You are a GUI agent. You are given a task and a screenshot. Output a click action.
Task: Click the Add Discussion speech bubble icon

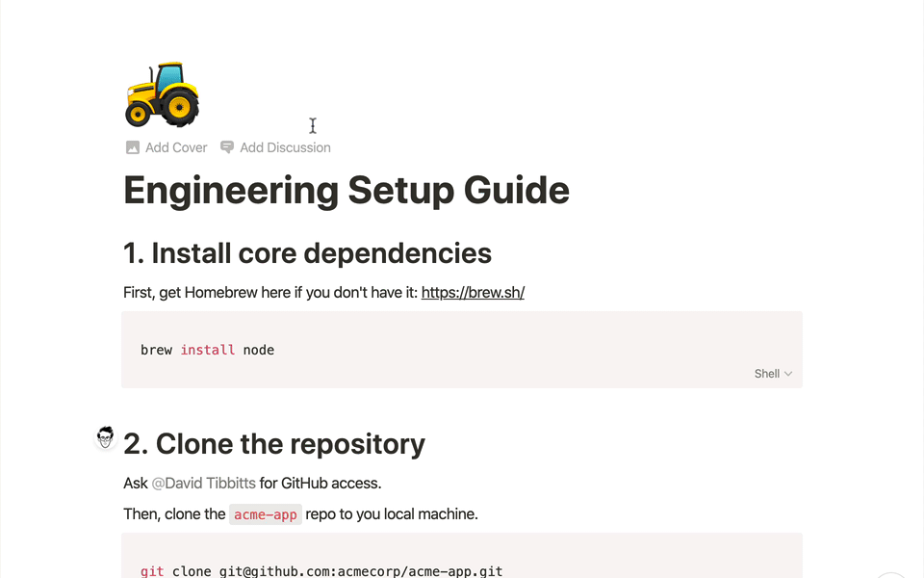click(227, 146)
